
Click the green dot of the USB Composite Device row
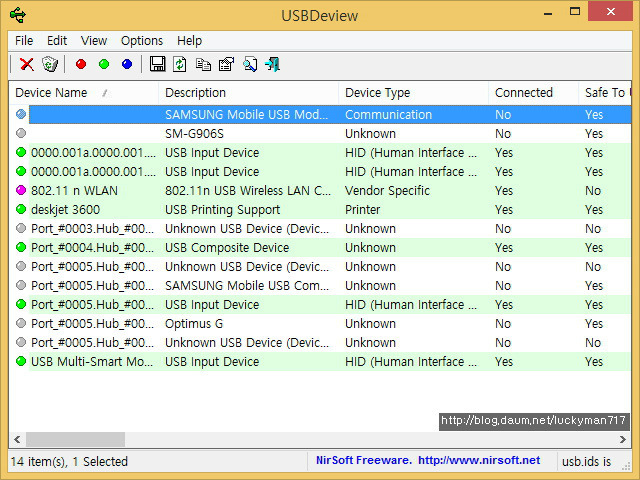click(21, 247)
